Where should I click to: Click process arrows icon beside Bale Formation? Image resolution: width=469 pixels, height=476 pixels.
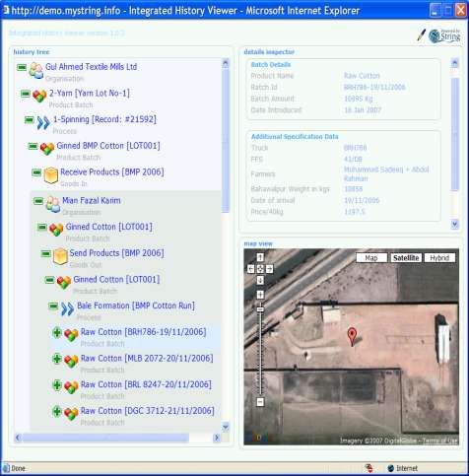click(68, 309)
